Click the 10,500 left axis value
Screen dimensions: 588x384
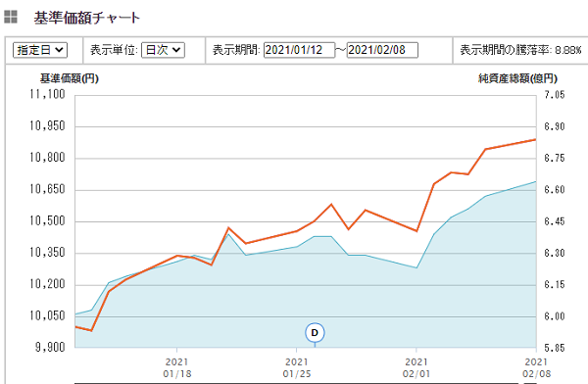47,220
